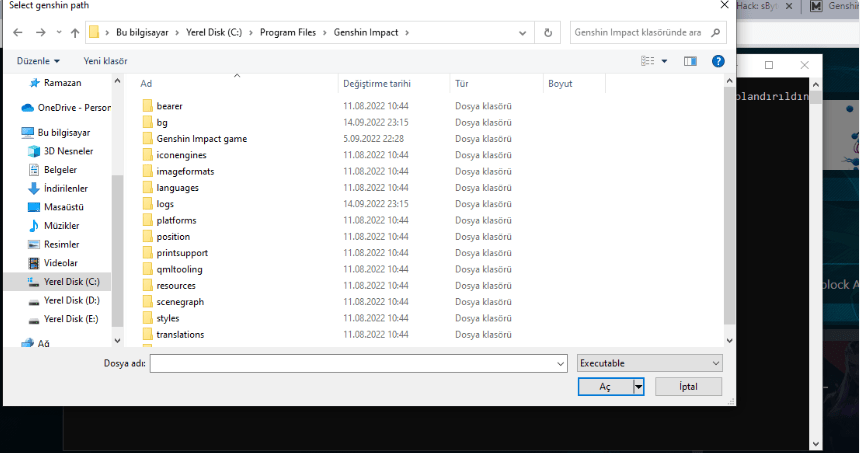This screenshot has width=860, height=453.
Task: Select the platforms folder icon
Action: click(148, 220)
